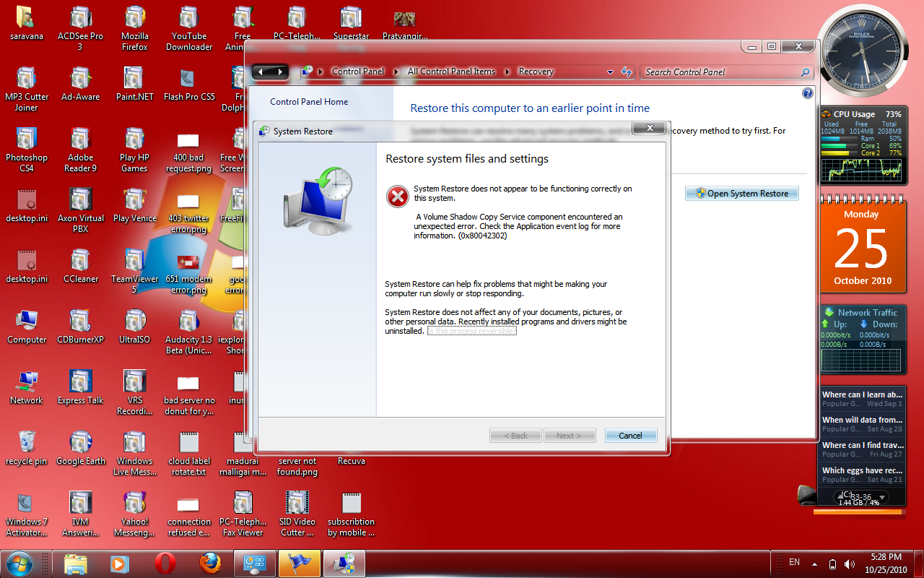Screen dimensions: 924x578
Task: Open volume speaker tray icon
Action: 850,564
